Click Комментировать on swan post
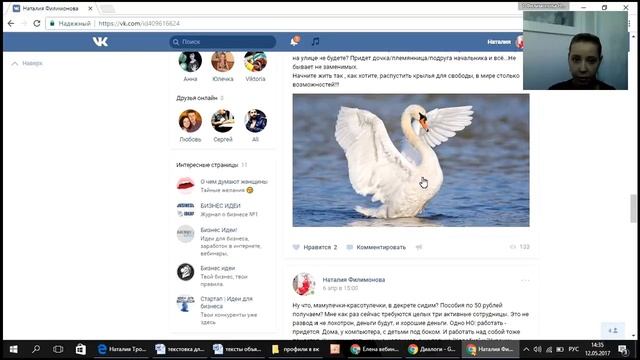 (376, 247)
